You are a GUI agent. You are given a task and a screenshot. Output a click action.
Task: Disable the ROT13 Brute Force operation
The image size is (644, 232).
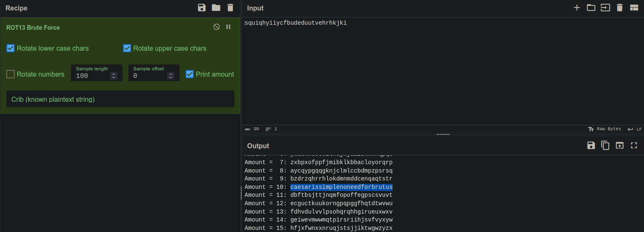(216, 27)
